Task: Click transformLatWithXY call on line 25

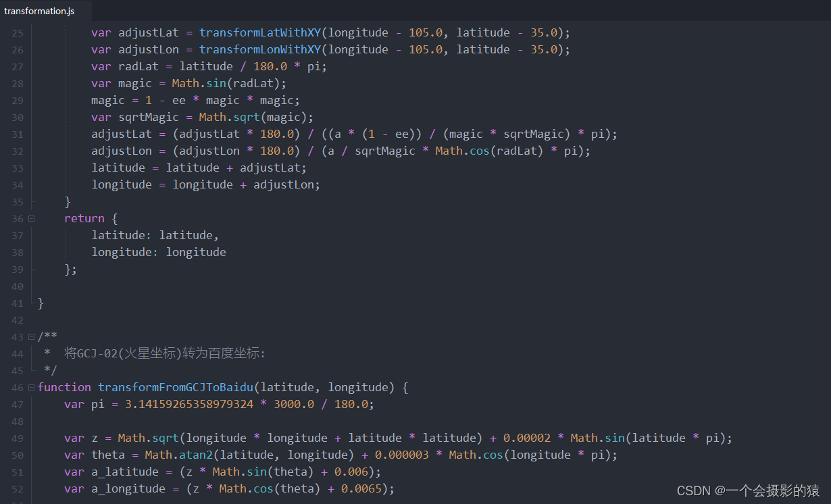Action: pos(260,33)
